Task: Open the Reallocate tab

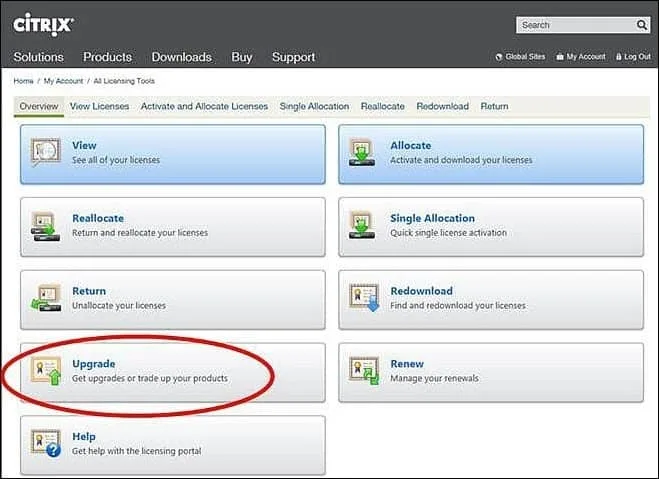Action: (x=383, y=106)
